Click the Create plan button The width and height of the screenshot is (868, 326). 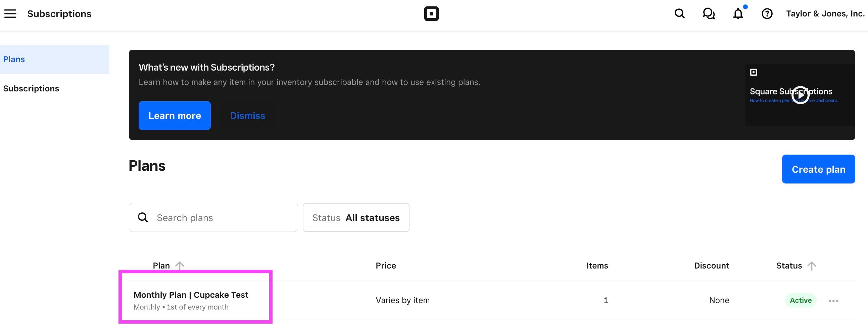pos(818,169)
